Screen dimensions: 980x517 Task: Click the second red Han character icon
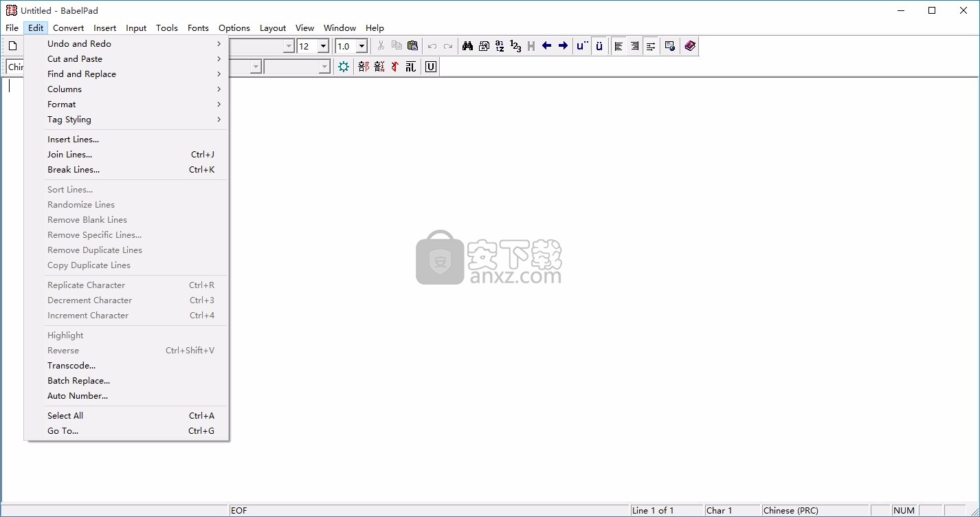coord(379,67)
